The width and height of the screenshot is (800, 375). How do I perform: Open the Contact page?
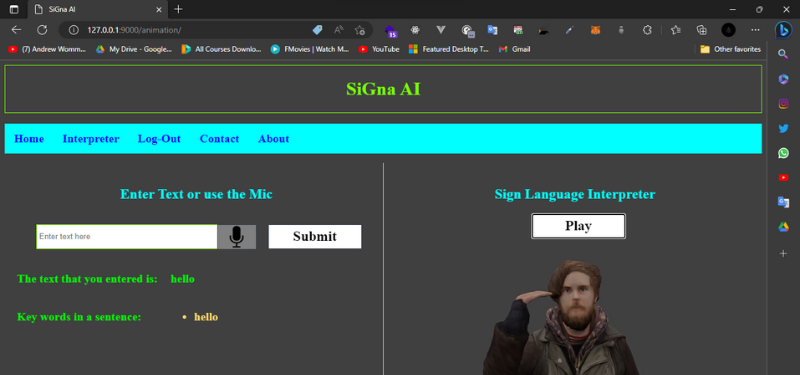click(219, 139)
